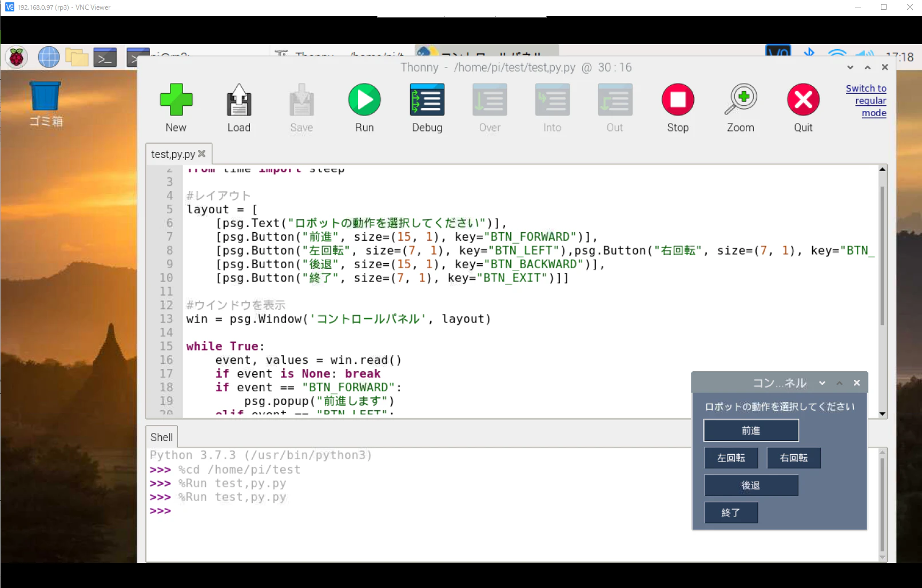Click line 15 'while True:' in editor
This screenshot has height=588, width=922.
(x=225, y=347)
